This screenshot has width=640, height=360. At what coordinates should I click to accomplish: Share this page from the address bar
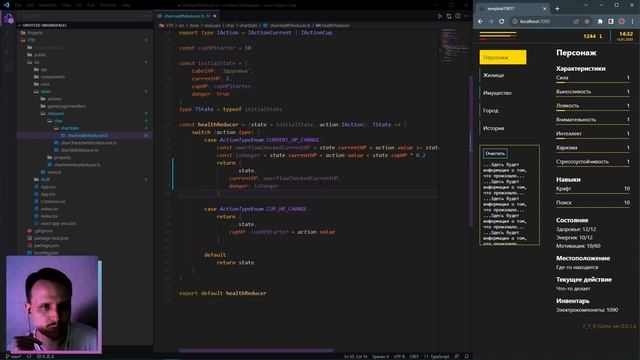pyautogui.click(x=576, y=21)
